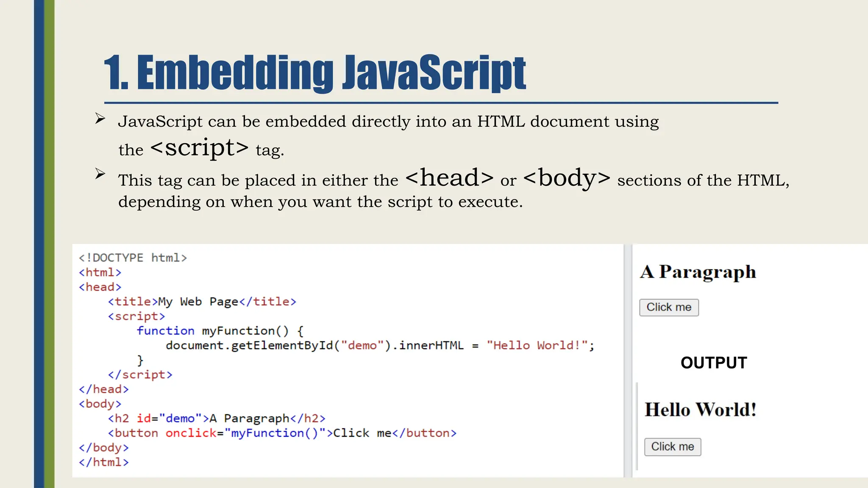Click the OUTPUT label

[714, 363]
